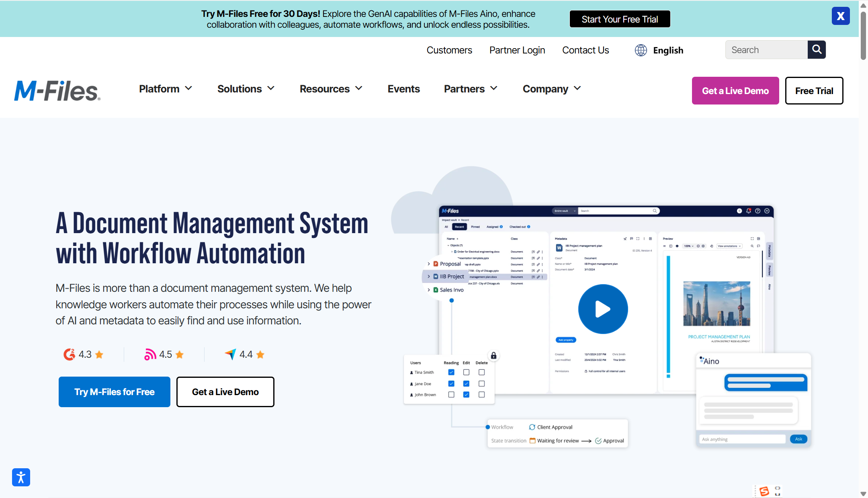Click the M-Files logo

click(57, 90)
